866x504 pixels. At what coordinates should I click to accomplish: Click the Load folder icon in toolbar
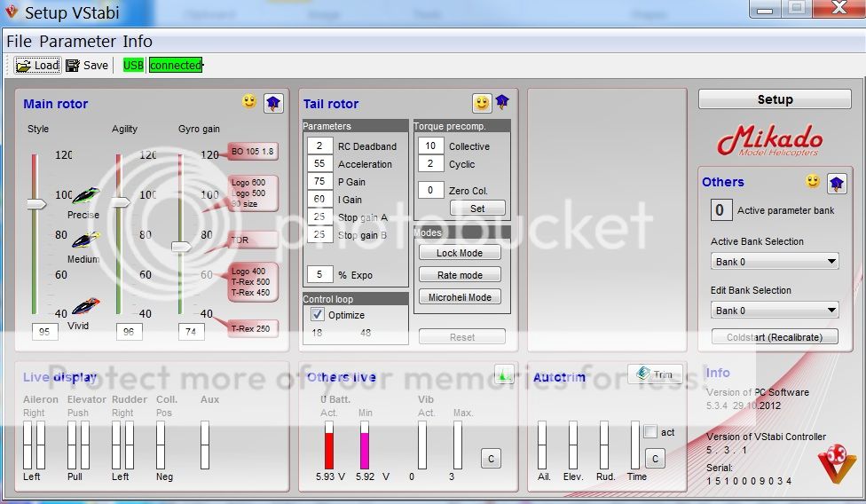pos(23,65)
